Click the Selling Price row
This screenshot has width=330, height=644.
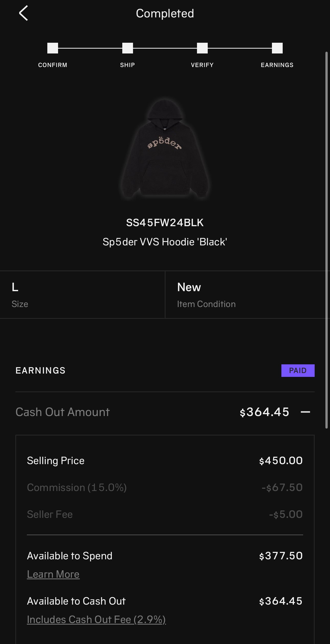point(165,461)
